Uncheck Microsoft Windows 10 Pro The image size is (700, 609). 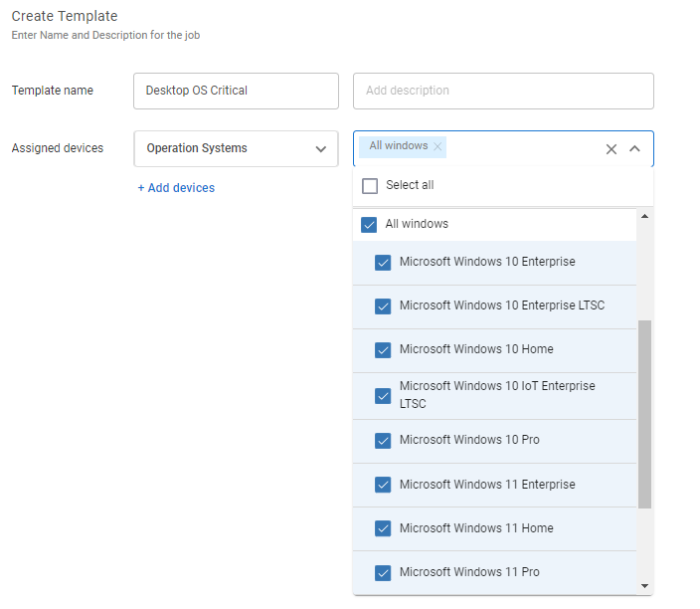(383, 441)
